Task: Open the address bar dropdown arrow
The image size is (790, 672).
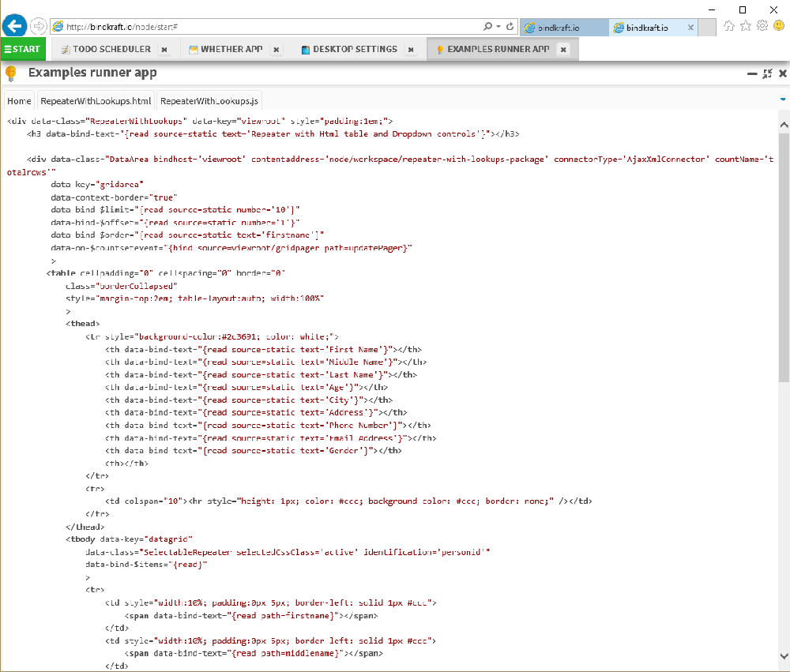Action: pos(498,26)
